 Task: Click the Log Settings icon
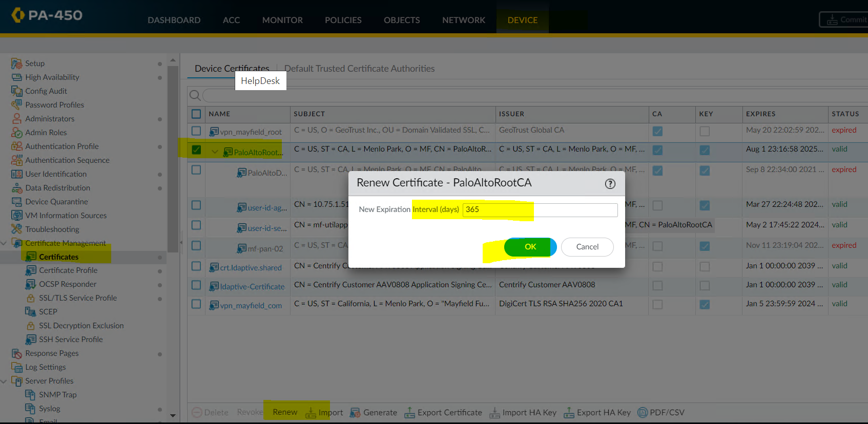16,367
